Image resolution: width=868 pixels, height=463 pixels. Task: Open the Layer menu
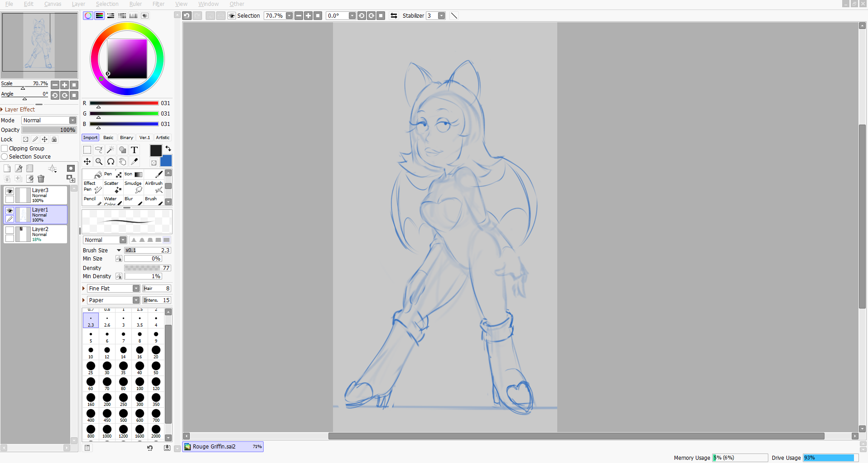(78, 4)
